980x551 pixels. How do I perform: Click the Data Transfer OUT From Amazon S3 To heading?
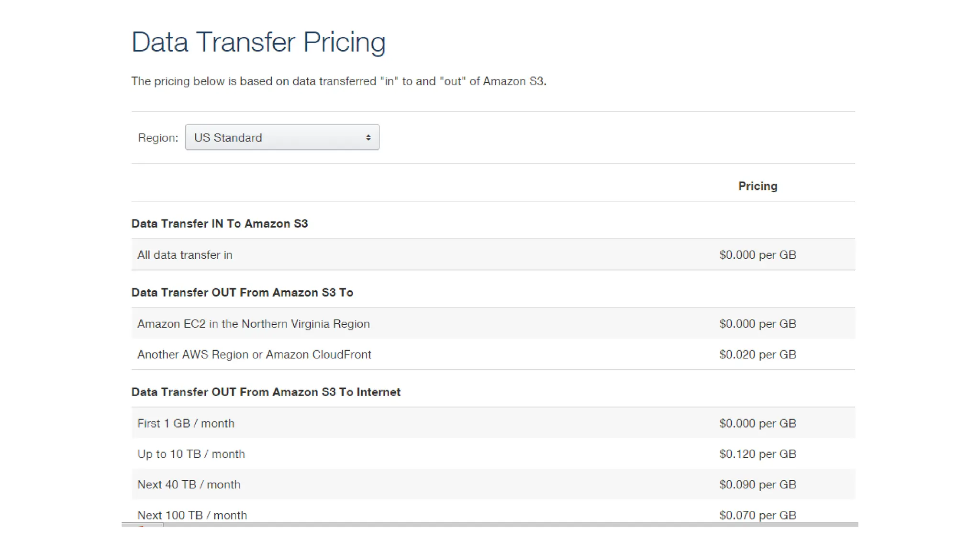click(242, 292)
